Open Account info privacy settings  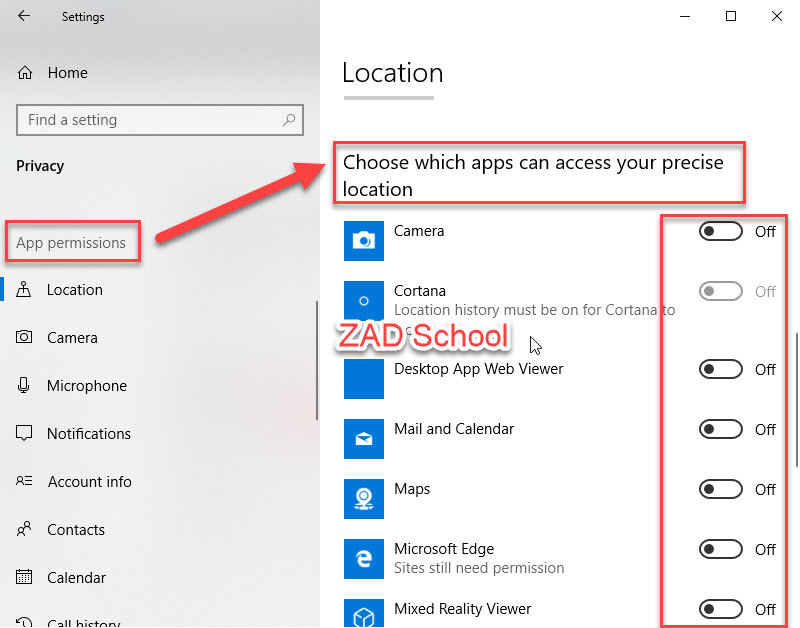[x=90, y=482]
